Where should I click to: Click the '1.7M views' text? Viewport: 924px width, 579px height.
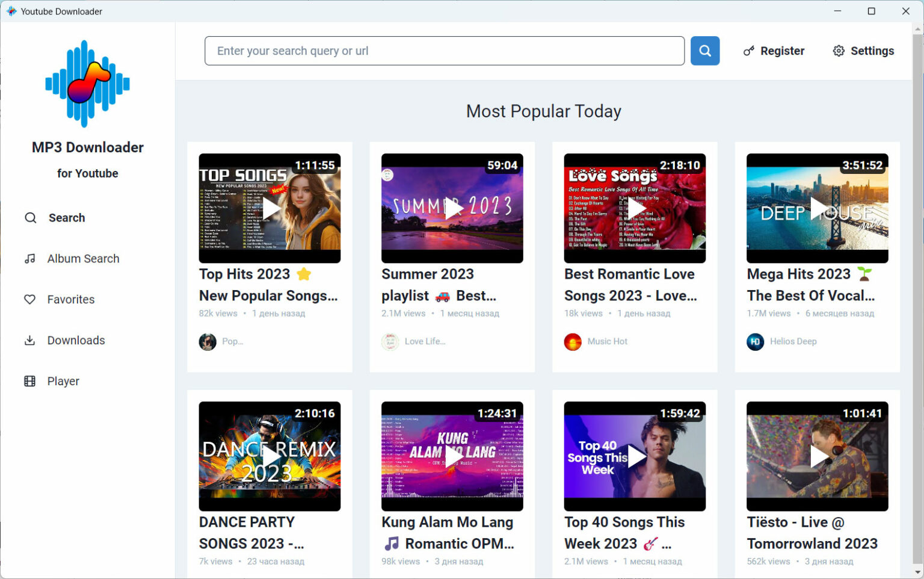pos(768,314)
